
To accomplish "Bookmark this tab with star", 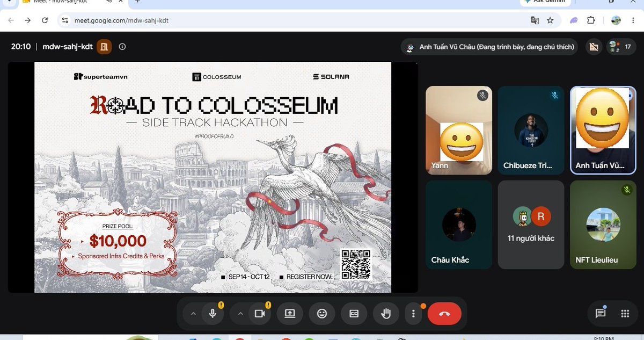I will [550, 20].
